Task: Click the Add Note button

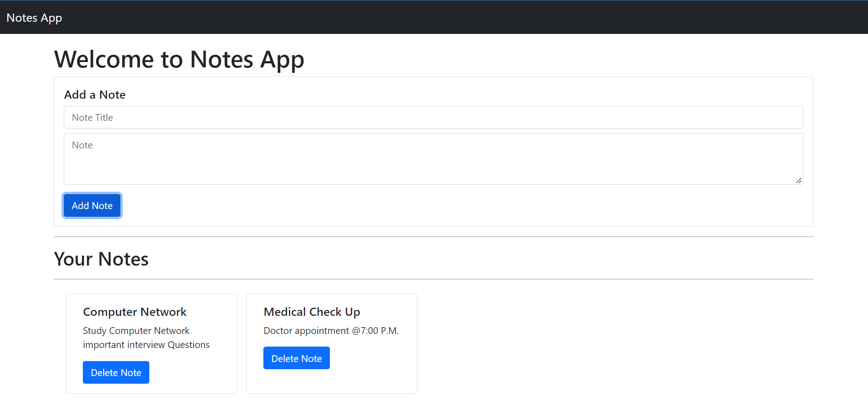Action: [92, 205]
